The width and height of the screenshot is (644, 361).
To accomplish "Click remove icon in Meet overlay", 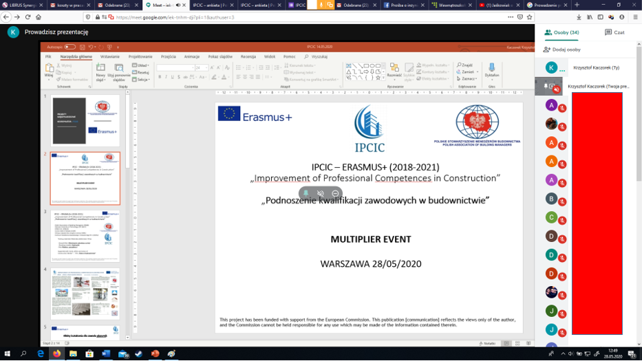I will (335, 193).
